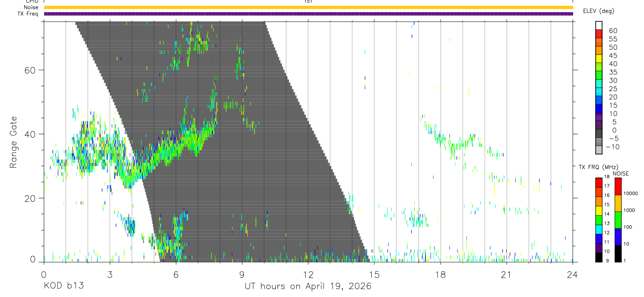Click NOISE colorbar label '10000'
The width and height of the screenshot is (644, 297).
click(x=630, y=193)
